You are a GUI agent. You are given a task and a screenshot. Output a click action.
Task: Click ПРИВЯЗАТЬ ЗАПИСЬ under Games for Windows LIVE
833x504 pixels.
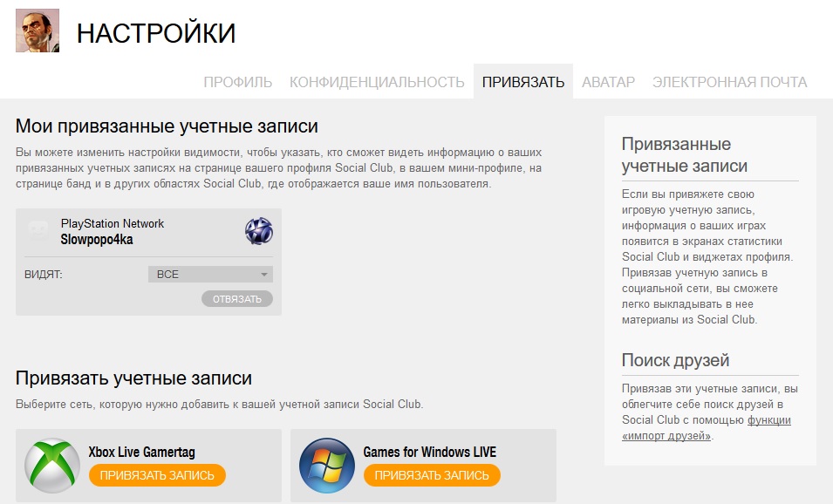click(x=432, y=475)
